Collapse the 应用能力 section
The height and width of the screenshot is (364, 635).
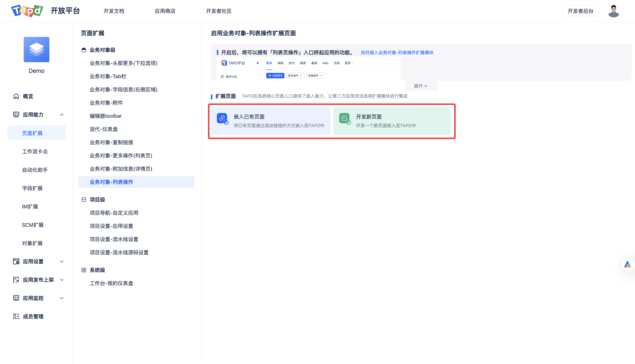(x=62, y=114)
